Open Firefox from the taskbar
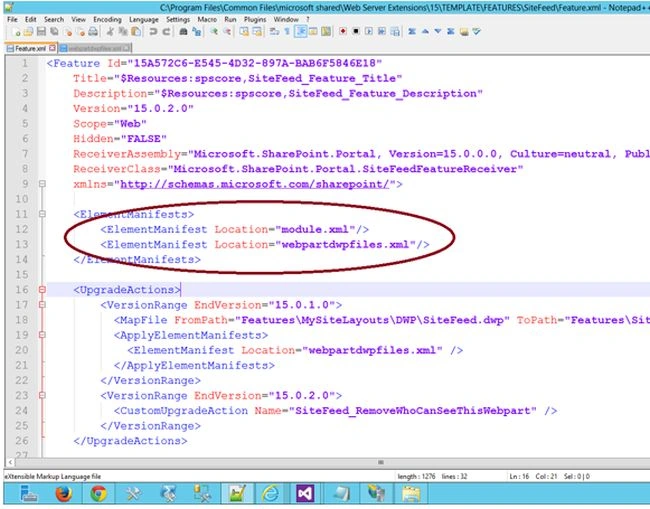 [x=63, y=494]
